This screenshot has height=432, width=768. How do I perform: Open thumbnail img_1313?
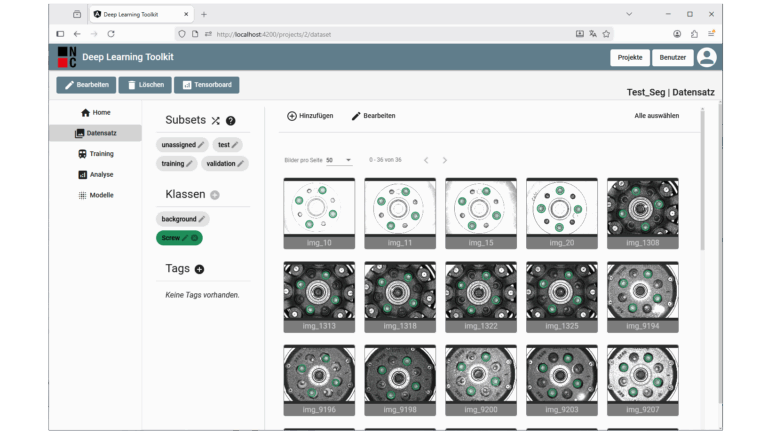[319, 297]
